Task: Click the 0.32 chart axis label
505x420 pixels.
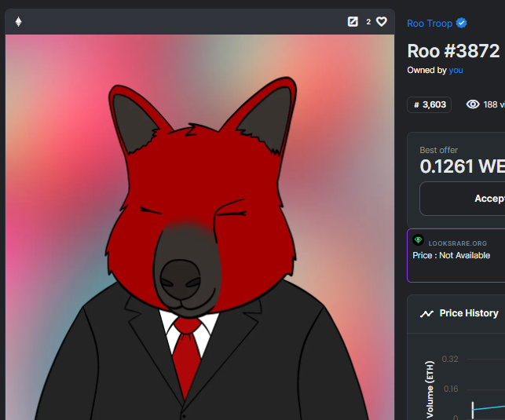Action: tap(450, 359)
